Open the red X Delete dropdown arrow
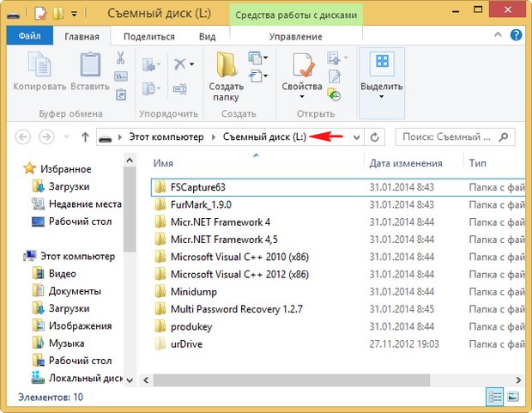This screenshot has width=532, height=413. [190, 64]
